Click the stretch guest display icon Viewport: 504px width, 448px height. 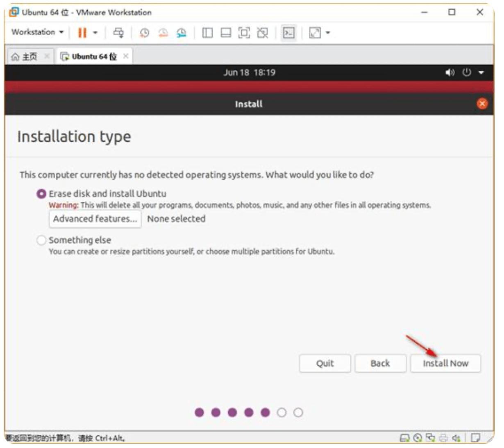pyautogui.click(x=315, y=33)
